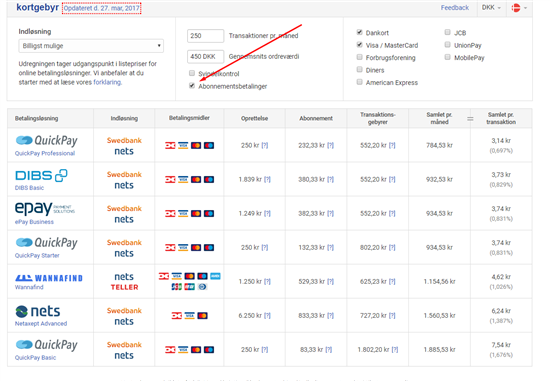The image size is (550, 381).
Task: Show help for 1.802,20 kr transaction fees
Action: (x=395, y=349)
